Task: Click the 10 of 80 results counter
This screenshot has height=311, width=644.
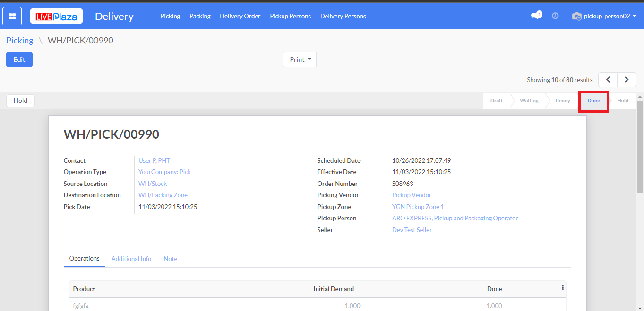Action: (560, 80)
